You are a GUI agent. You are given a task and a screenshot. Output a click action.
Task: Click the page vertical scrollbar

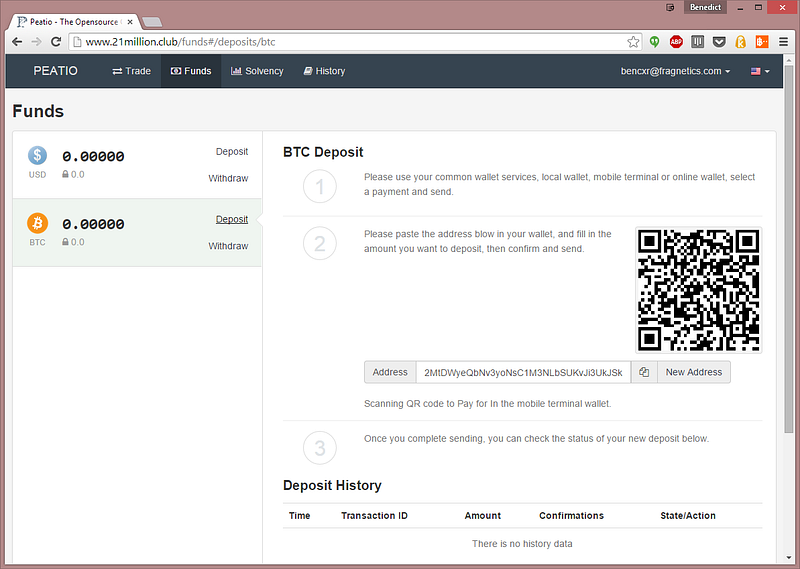(x=789, y=248)
